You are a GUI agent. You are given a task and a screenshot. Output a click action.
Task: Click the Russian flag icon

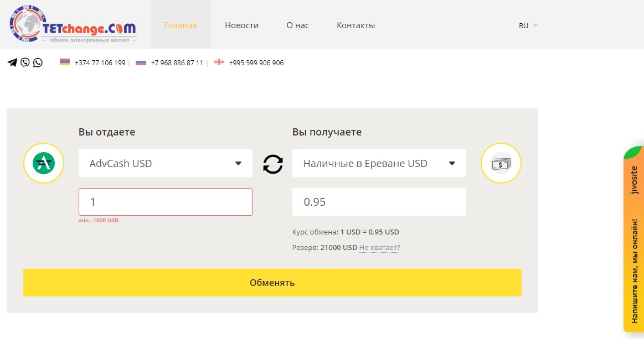141,62
